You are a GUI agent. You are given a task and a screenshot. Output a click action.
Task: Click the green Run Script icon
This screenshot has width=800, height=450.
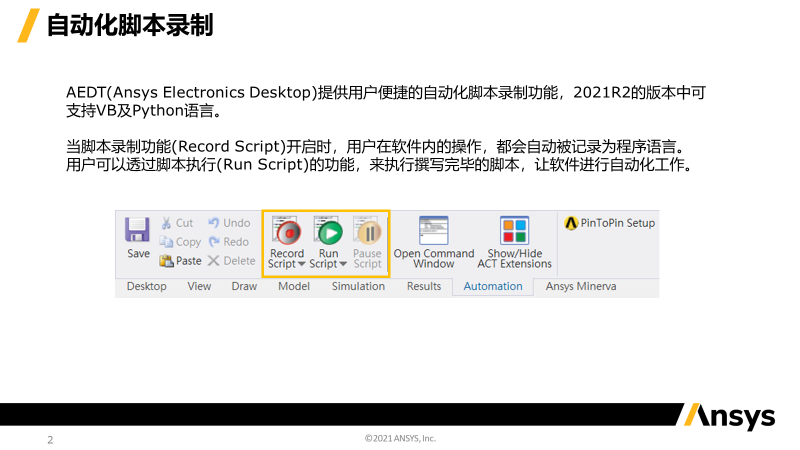[x=329, y=232]
